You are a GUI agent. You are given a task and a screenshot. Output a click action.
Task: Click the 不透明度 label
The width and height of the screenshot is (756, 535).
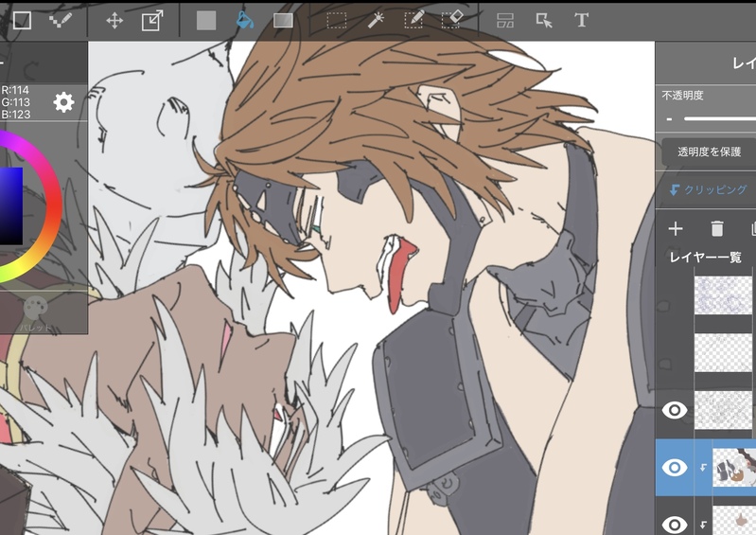point(682,96)
